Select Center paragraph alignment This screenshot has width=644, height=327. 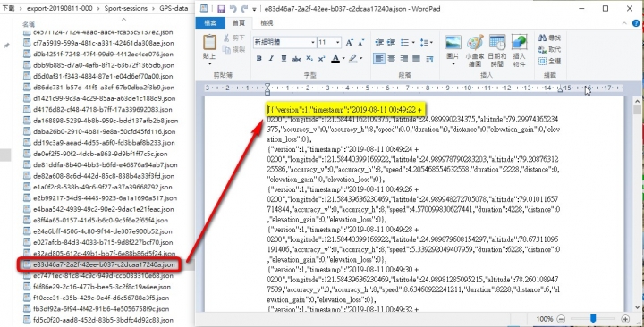392,59
